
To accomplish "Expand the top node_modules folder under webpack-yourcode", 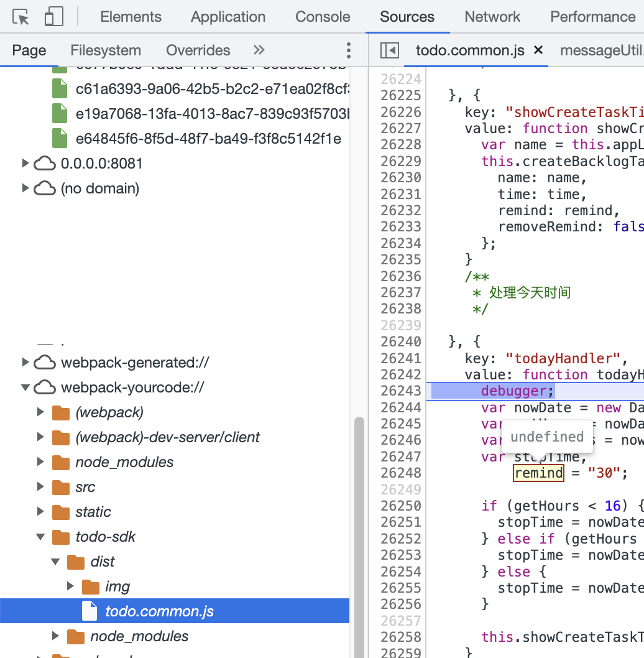I will (x=40, y=462).
